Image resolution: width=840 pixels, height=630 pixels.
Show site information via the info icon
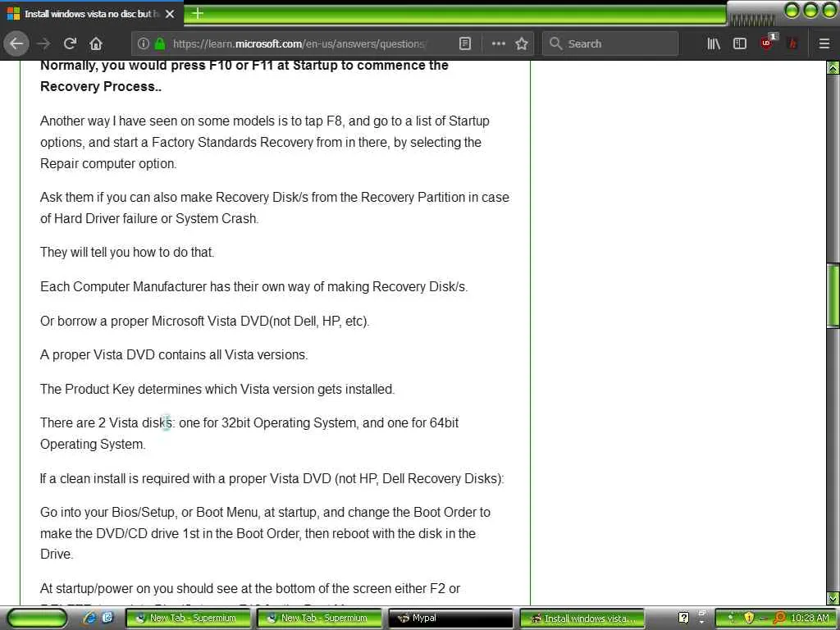coord(143,44)
